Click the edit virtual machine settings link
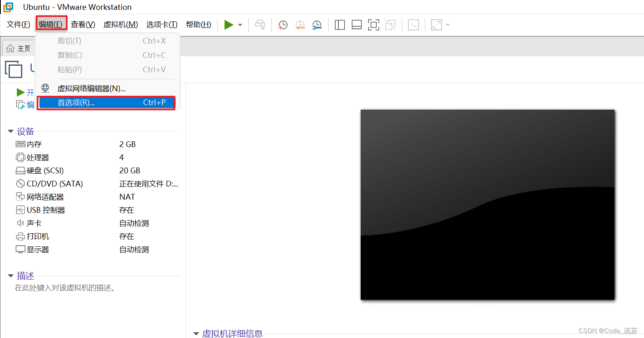Image resolution: width=644 pixels, height=338 pixels. pos(25,105)
